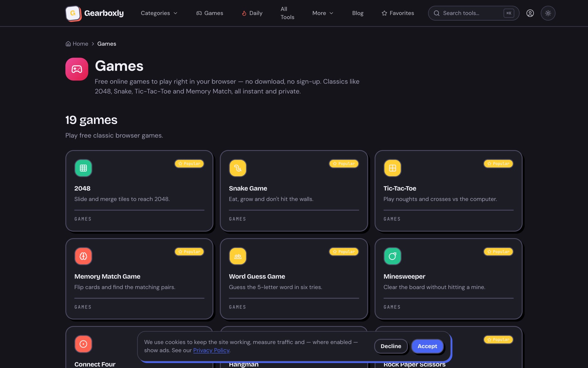Click the Popular badge on Memory Match Game
The width and height of the screenshot is (588, 368).
pos(189,252)
